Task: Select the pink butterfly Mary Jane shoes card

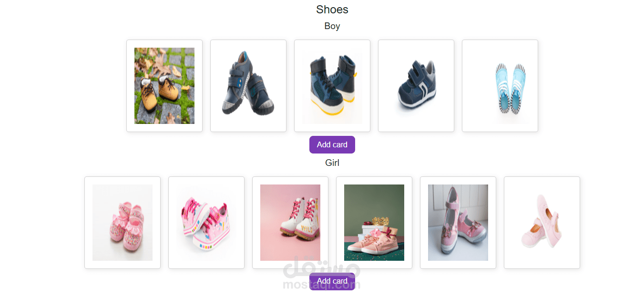Action: point(458,223)
